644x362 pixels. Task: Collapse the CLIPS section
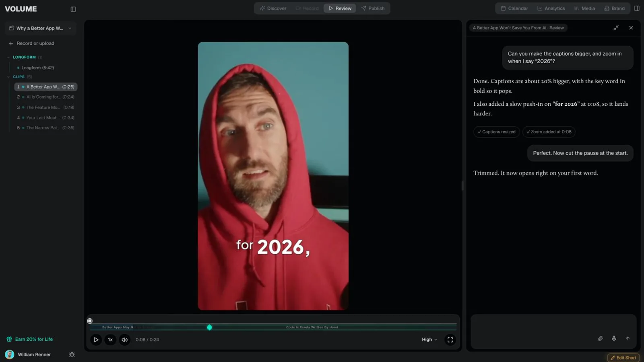pos(8,77)
